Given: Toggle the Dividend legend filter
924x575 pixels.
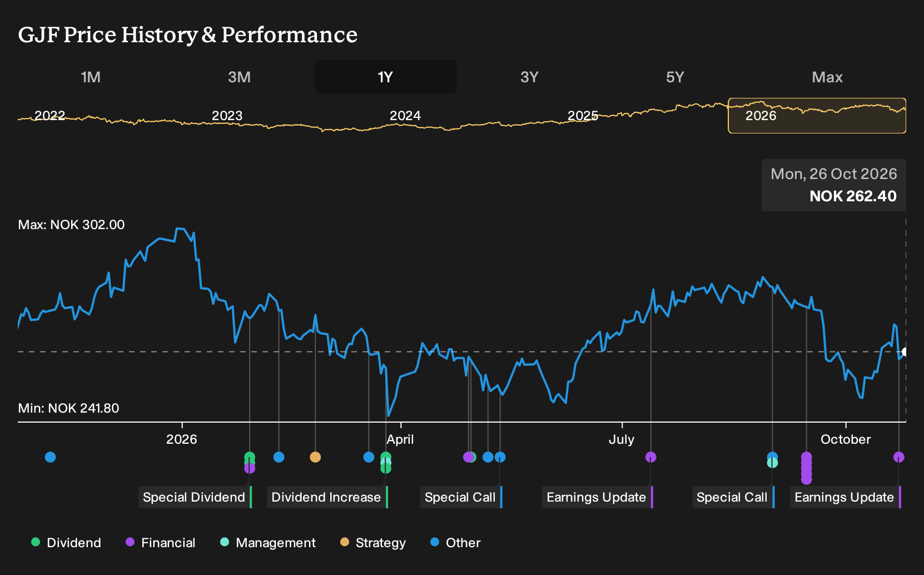Looking at the screenshot, I should coord(66,543).
